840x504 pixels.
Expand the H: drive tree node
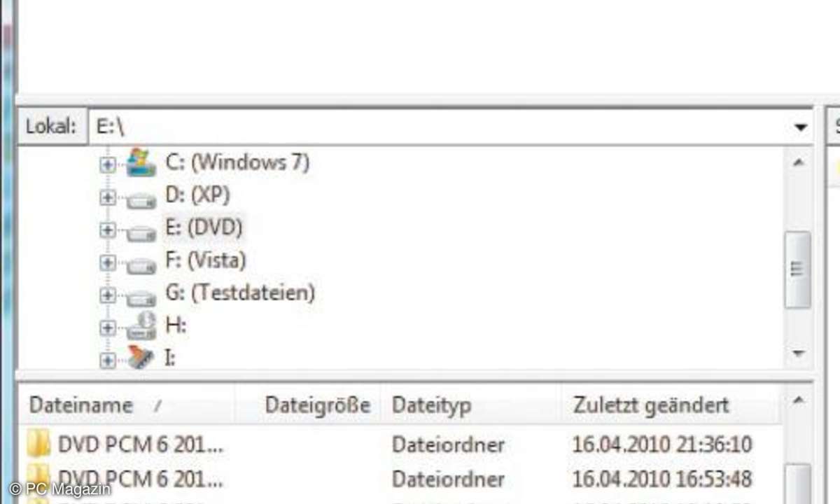pos(107,328)
